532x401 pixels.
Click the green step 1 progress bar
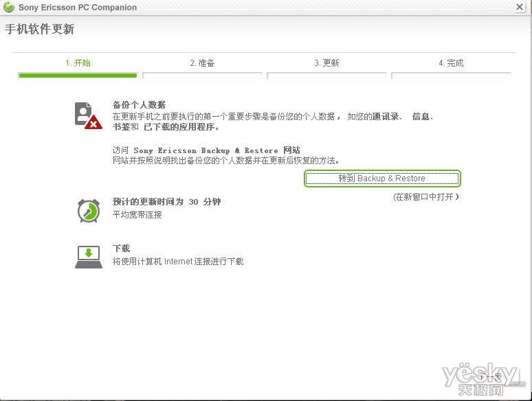coord(78,76)
